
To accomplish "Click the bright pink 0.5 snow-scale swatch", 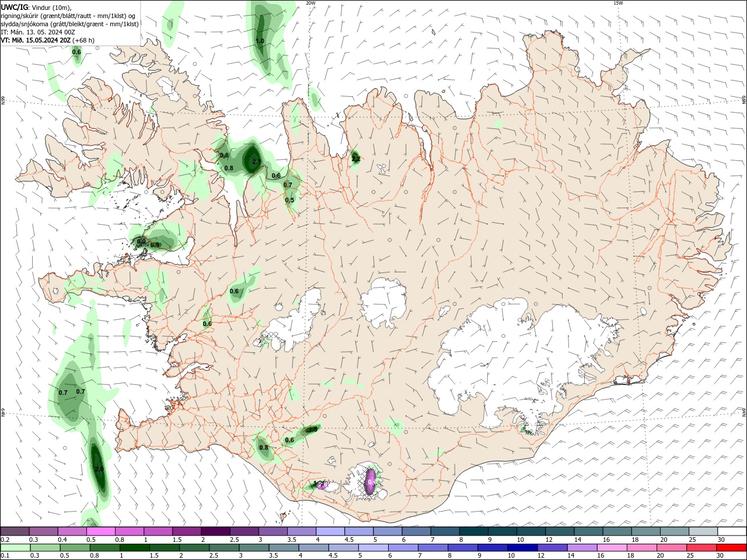I will coord(101,531).
